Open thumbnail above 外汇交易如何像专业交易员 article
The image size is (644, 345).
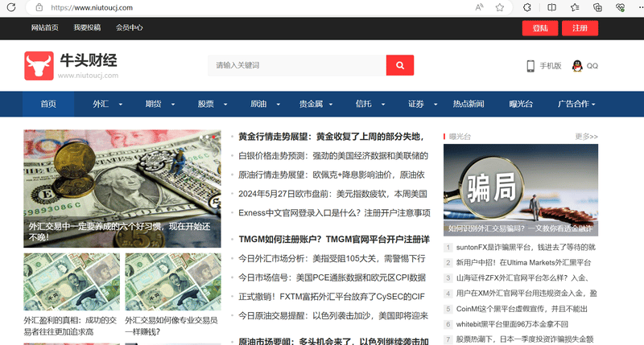pos(173,281)
